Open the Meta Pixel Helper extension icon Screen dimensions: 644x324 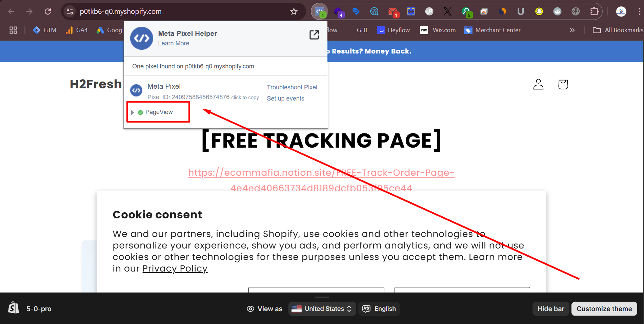tap(319, 11)
